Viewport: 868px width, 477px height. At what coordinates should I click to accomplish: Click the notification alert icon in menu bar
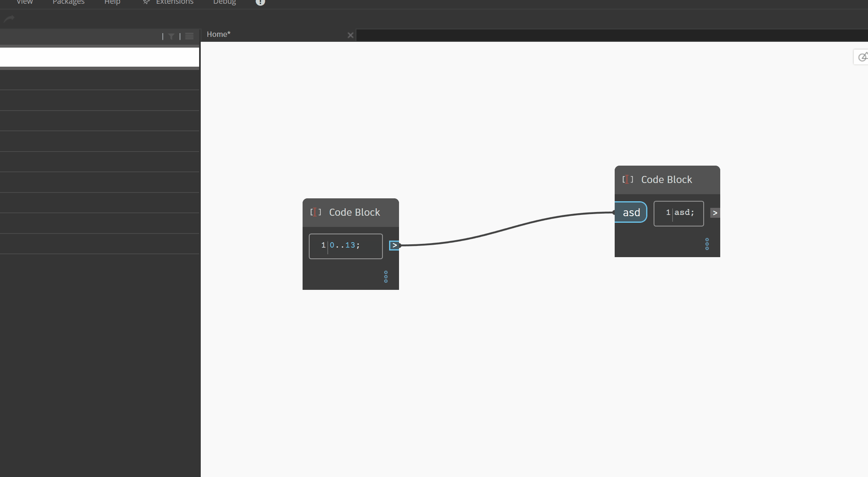point(260,2)
